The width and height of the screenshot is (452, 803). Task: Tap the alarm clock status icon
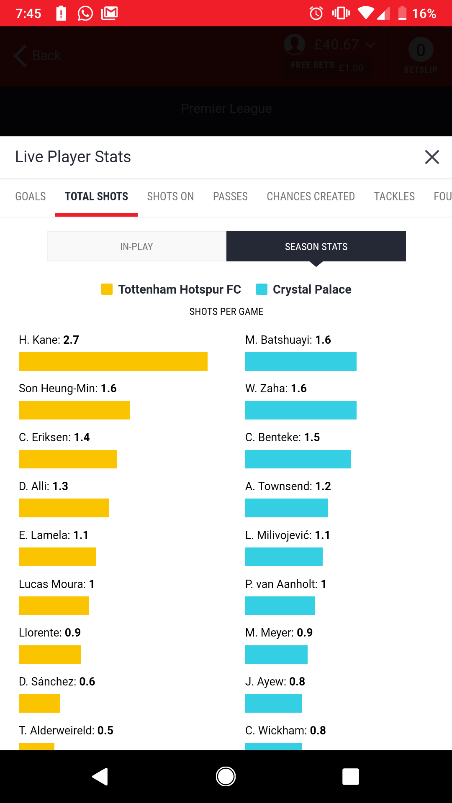tap(316, 13)
